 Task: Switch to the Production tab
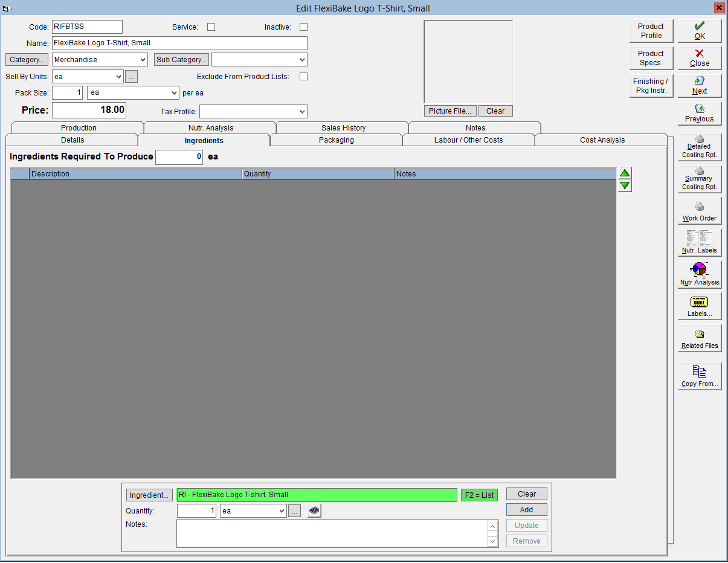click(79, 128)
